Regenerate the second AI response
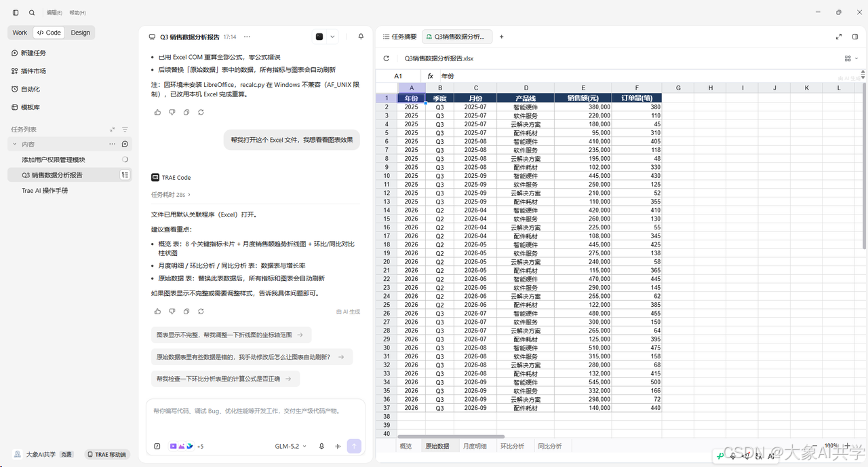Screen dimensions: 868x467 pyautogui.click(x=201, y=312)
